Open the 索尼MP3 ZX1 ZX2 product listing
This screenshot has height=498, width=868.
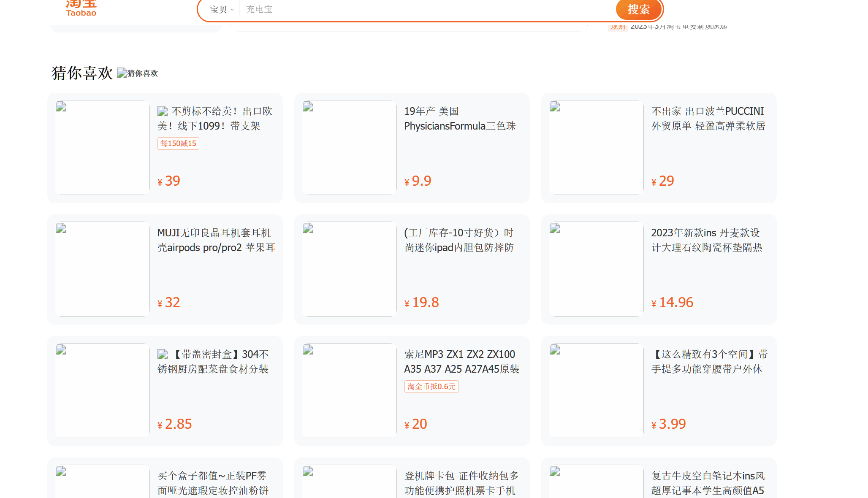(x=461, y=362)
